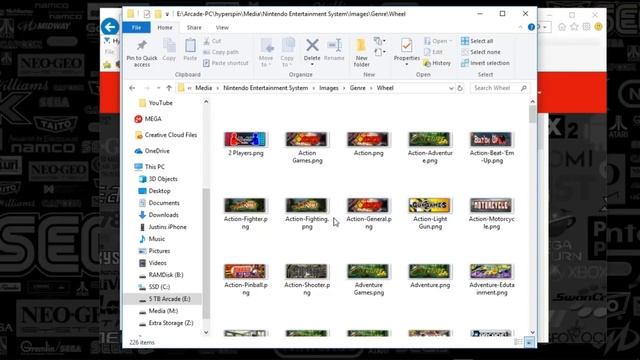The height and width of the screenshot is (360, 640).
Task: Click Pin to Quick access icon
Action: [142, 46]
